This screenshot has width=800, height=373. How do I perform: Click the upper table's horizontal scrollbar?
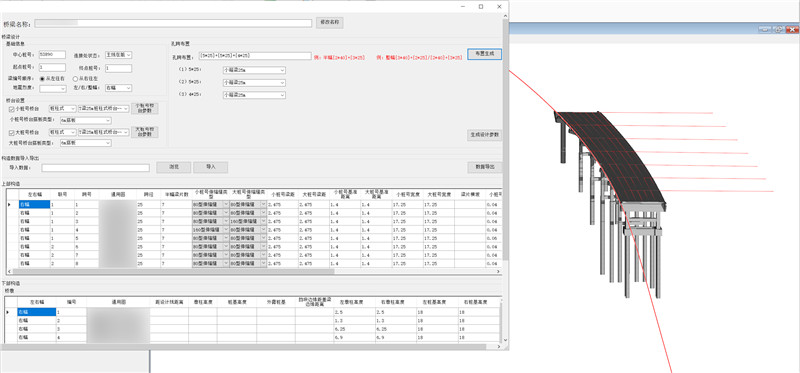coord(204,271)
